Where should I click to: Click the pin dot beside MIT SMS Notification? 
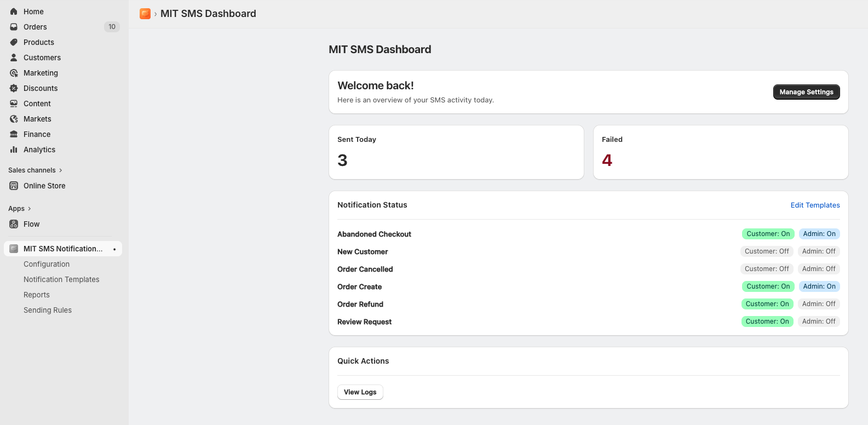(114, 249)
